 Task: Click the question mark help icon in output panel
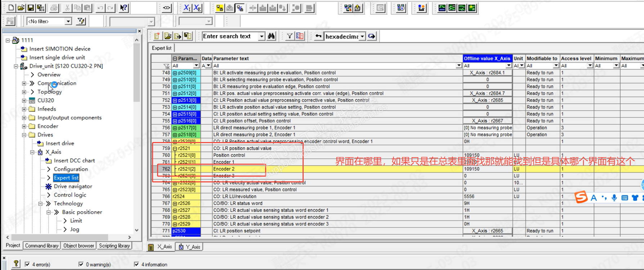tap(16, 264)
